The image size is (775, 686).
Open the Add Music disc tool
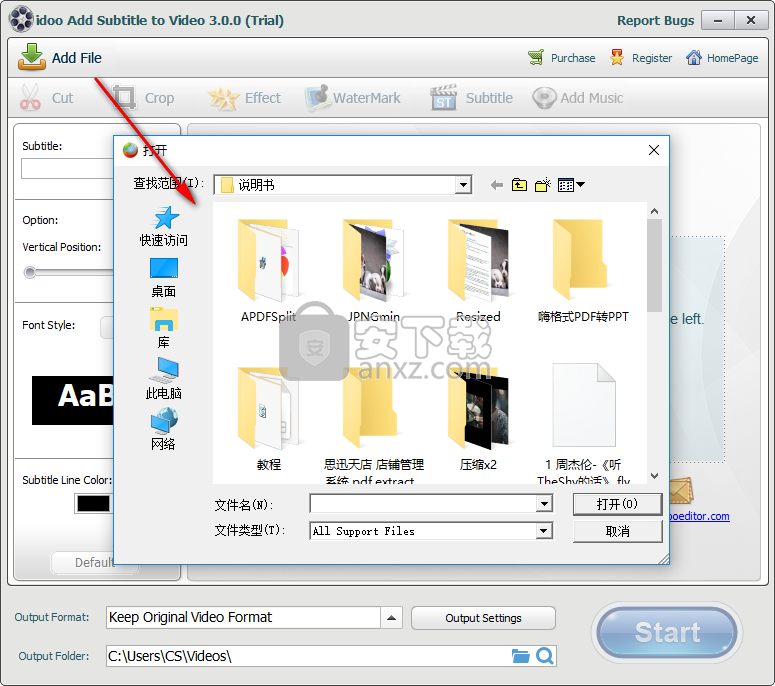pos(544,98)
